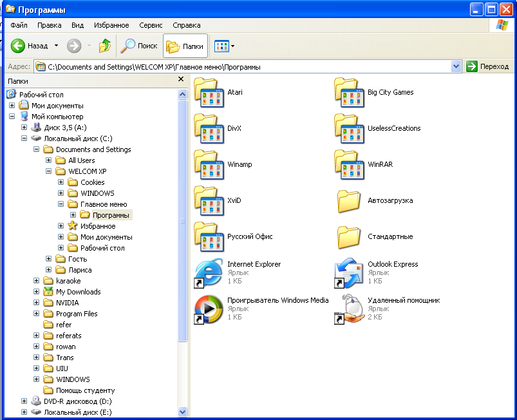Select the Outlook Express shortcut icon
This screenshot has width=517, height=420.
(x=349, y=273)
